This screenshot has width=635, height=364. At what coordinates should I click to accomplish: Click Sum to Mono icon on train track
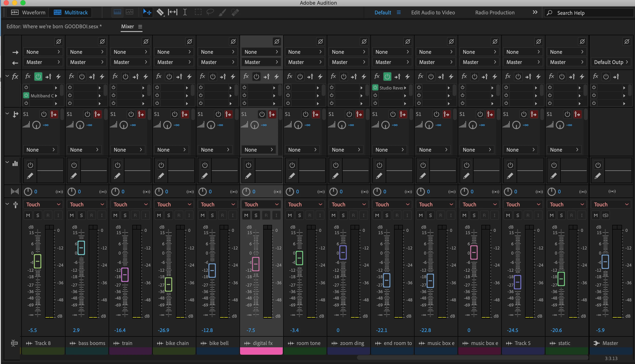(146, 192)
